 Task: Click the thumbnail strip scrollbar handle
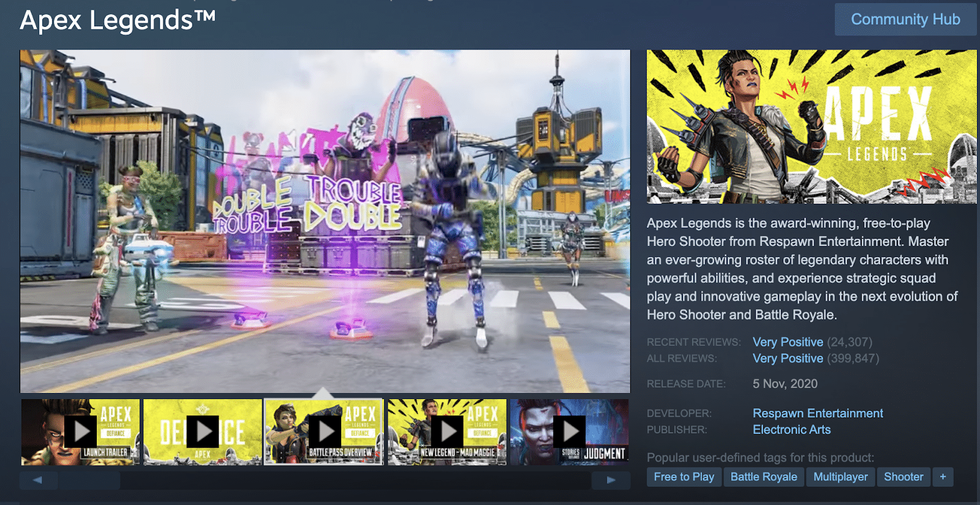[x=89, y=481]
